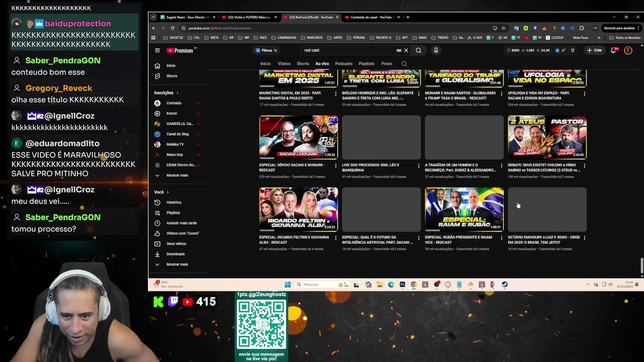Screen dimensions: 644x362
Task: Open the GHOSTSZ bookmarks folder
Action: coord(174,38)
